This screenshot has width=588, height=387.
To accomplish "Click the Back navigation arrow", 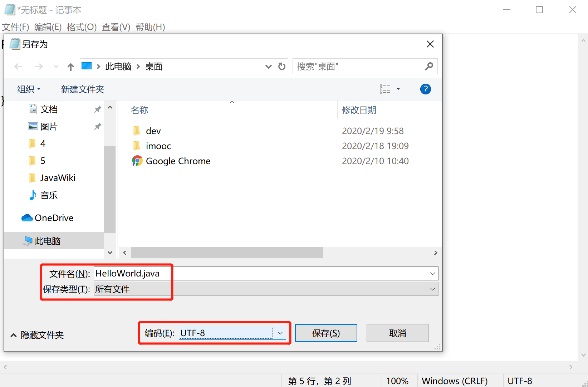I will click(18, 67).
